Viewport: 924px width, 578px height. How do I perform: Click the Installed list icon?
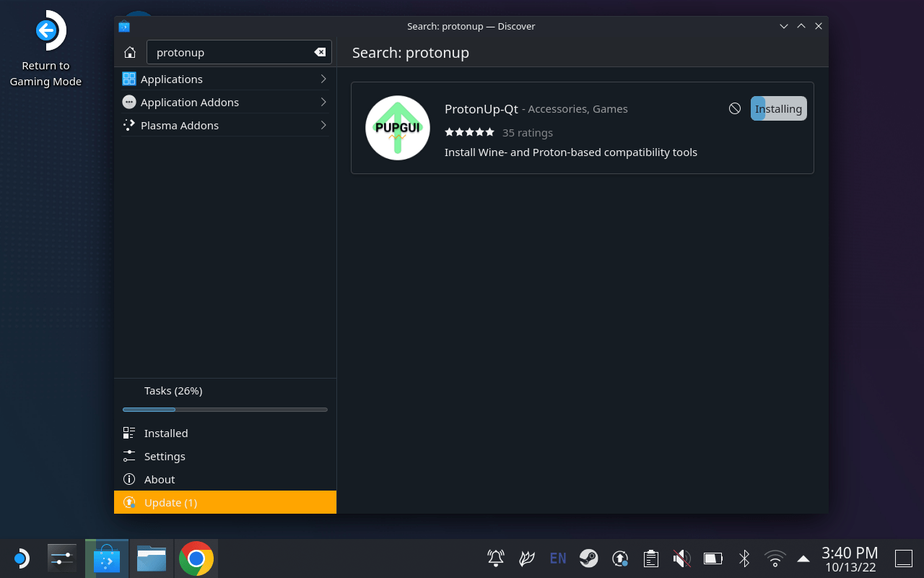[129, 433]
